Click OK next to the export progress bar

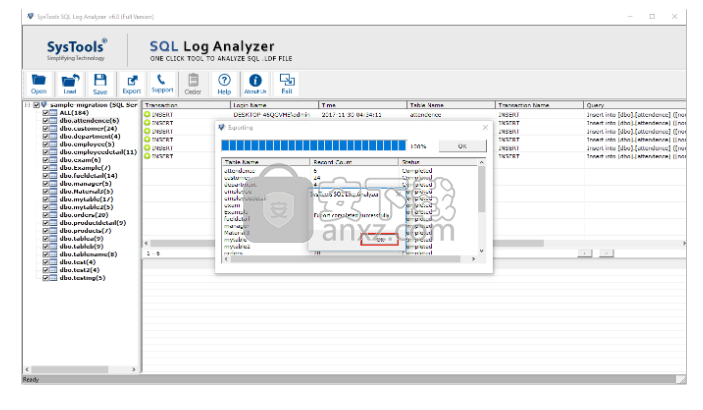[x=462, y=146]
